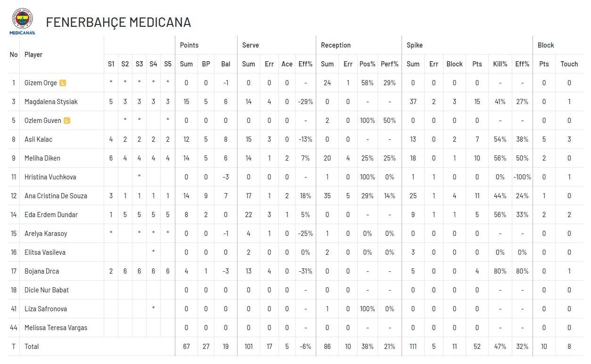The width and height of the screenshot is (591, 364).
Task: Click the S3 set column header
Action: pos(139,64)
